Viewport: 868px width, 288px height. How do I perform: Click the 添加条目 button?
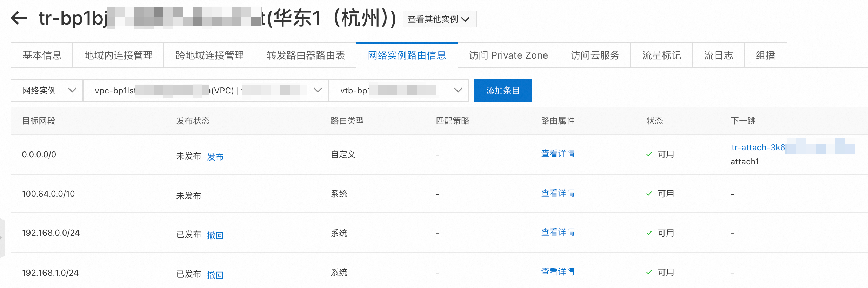502,91
